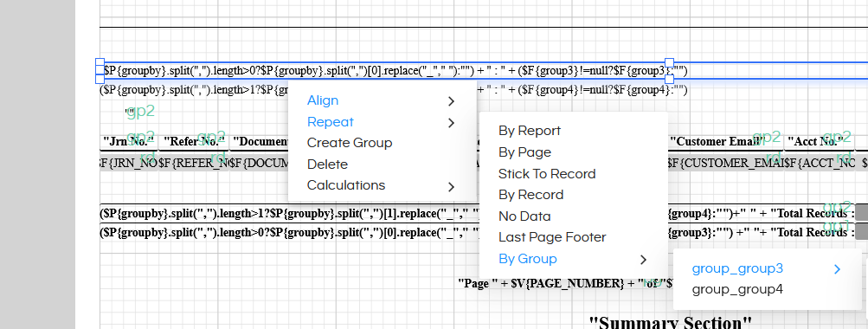Choose By Record repeat option
Viewport: 868px width, 329px height.
(x=530, y=195)
